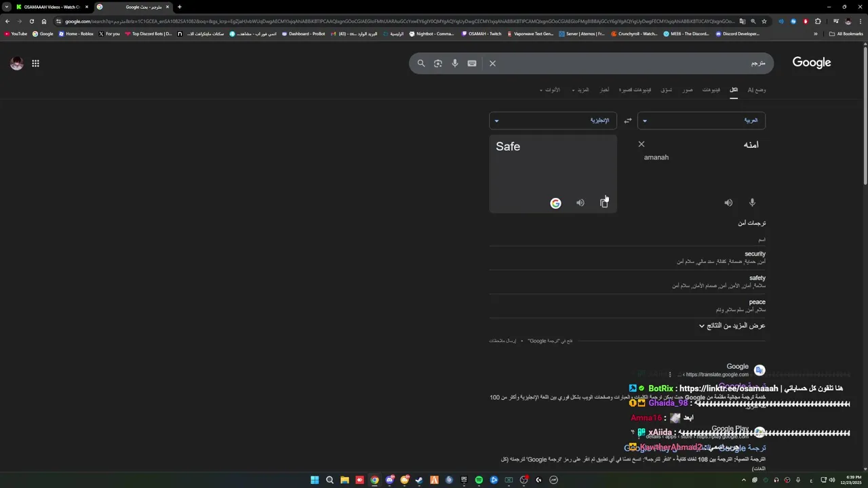Switch to the وضع AI tab
Viewport: 868px width, 488px height.
(757, 89)
